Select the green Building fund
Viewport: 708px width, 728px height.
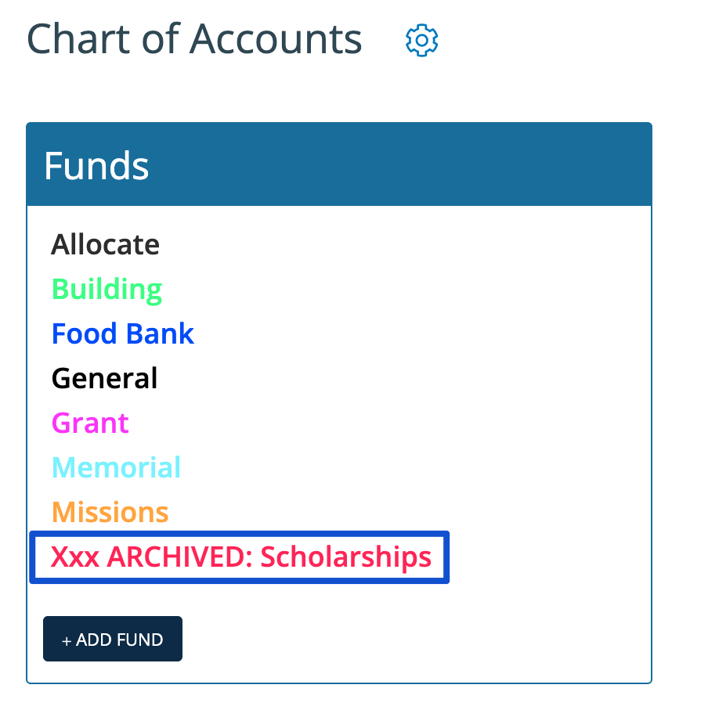(x=107, y=290)
